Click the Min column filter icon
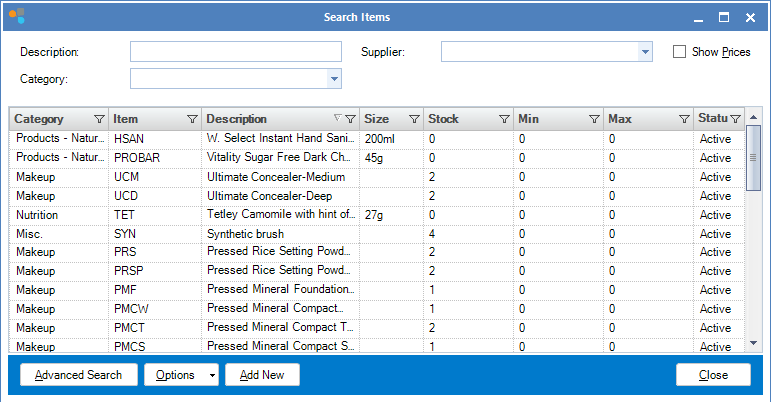 [x=594, y=119]
